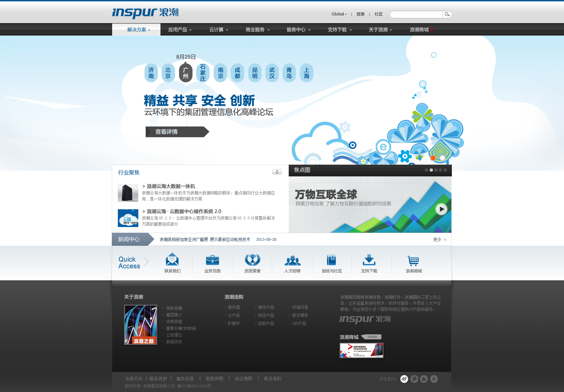Viewport: 564px width, 392px height.
Task: Select the 济南 city bubble
Action: [x=151, y=73]
